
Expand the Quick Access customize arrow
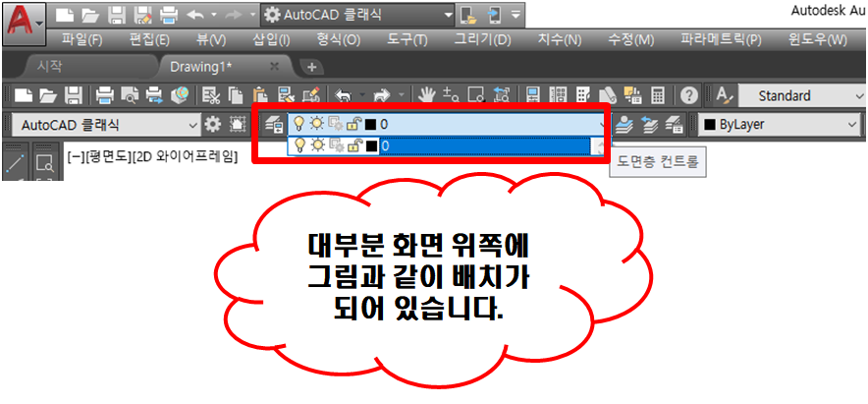pos(515,15)
